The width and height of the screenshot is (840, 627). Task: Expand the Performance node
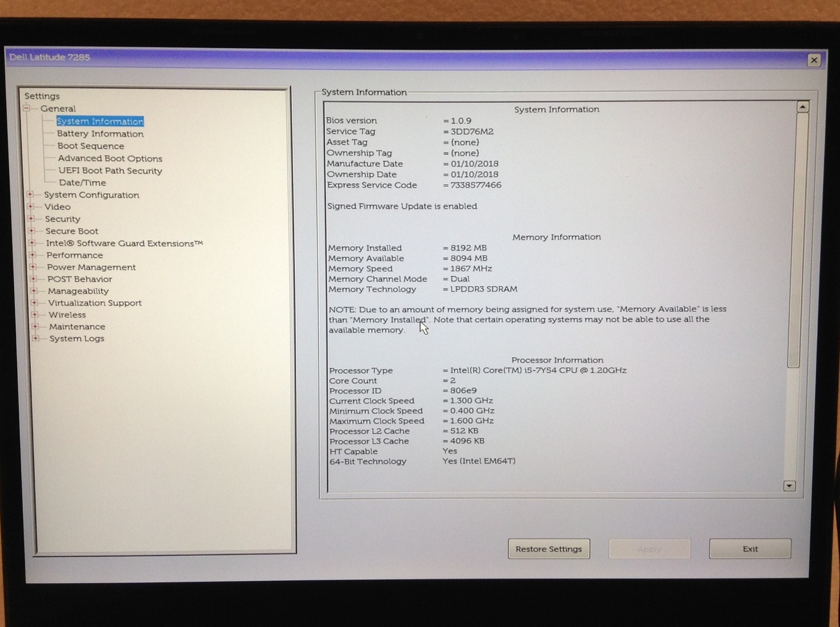click(x=33, y=254)
